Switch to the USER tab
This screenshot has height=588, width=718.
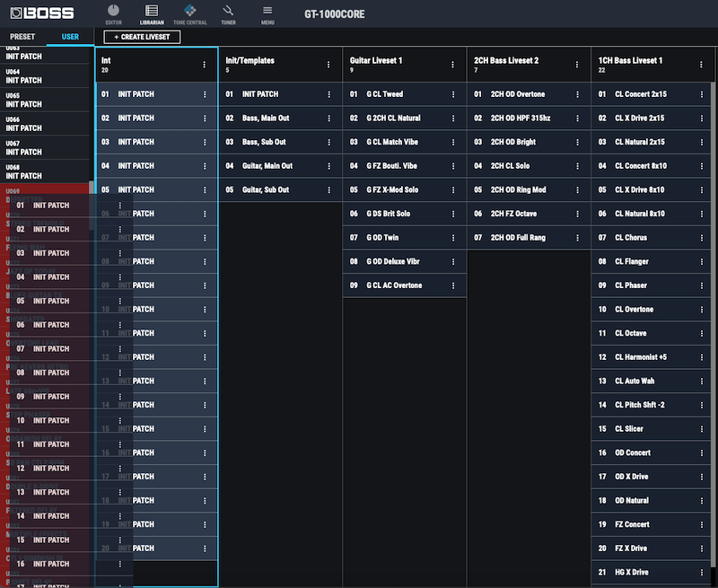70,37
